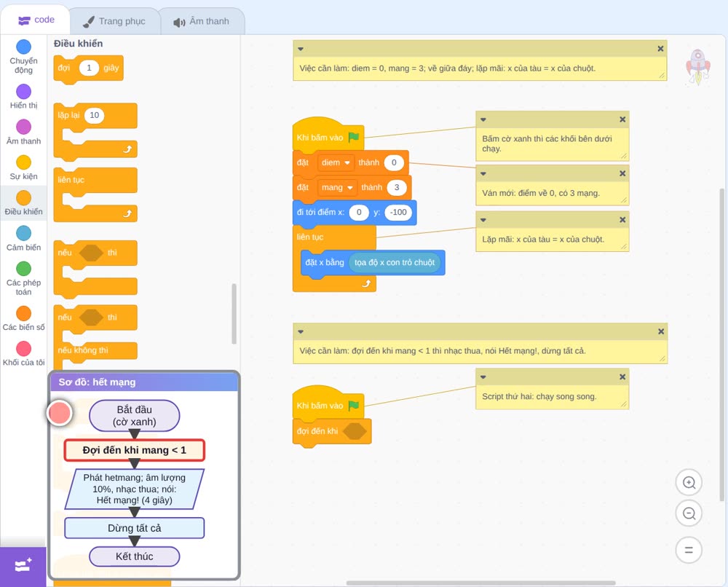Viewport: 728px width, 587px height.
Task: Zoom in the workspace
Action: (x=689, y=483)
